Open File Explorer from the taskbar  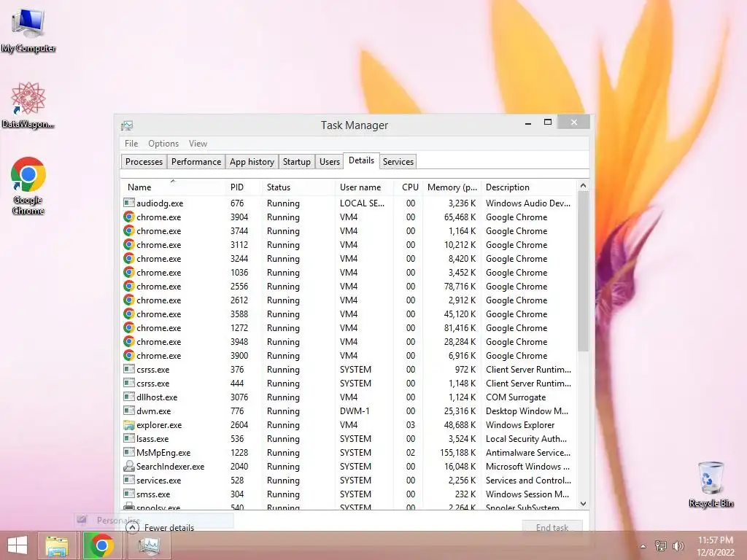coord(57,545)
